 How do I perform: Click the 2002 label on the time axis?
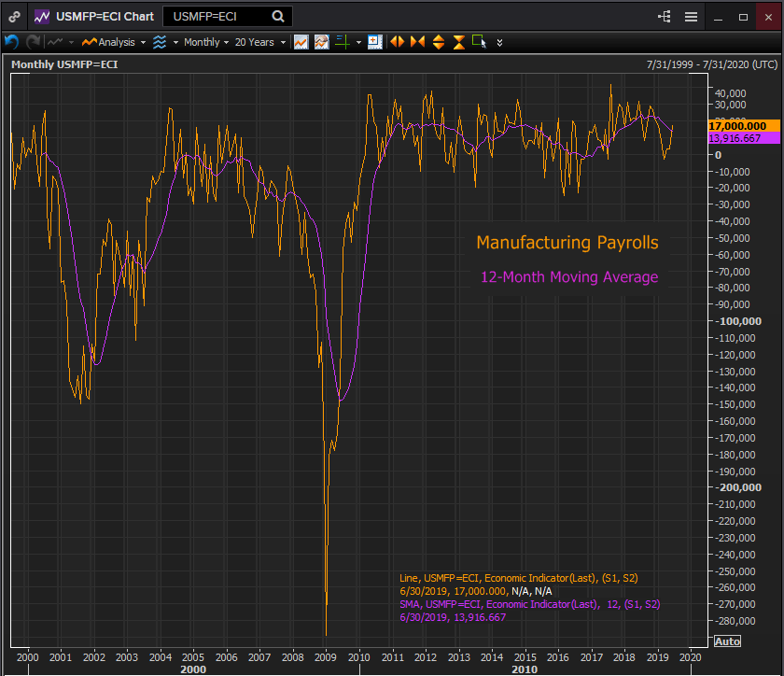click(x=94, y=657)
